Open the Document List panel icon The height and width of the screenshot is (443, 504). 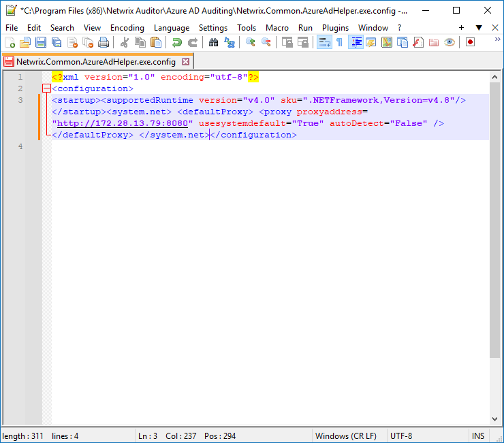point(403,42)
